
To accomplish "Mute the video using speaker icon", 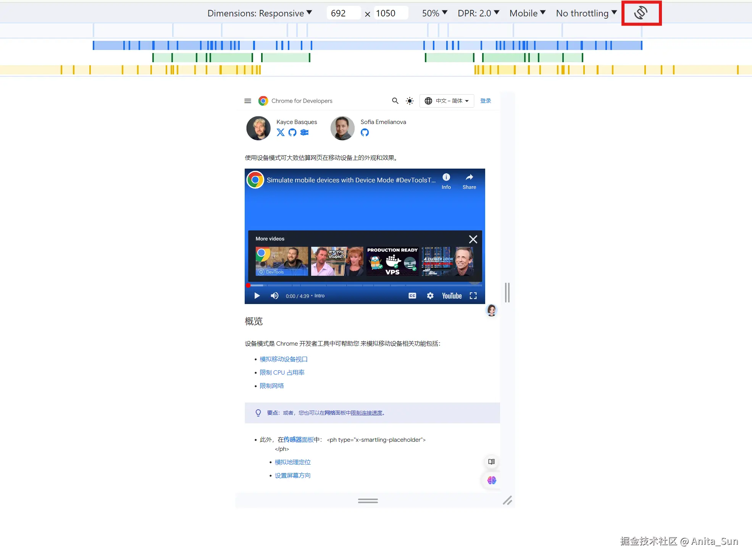I will coord(274,296).
